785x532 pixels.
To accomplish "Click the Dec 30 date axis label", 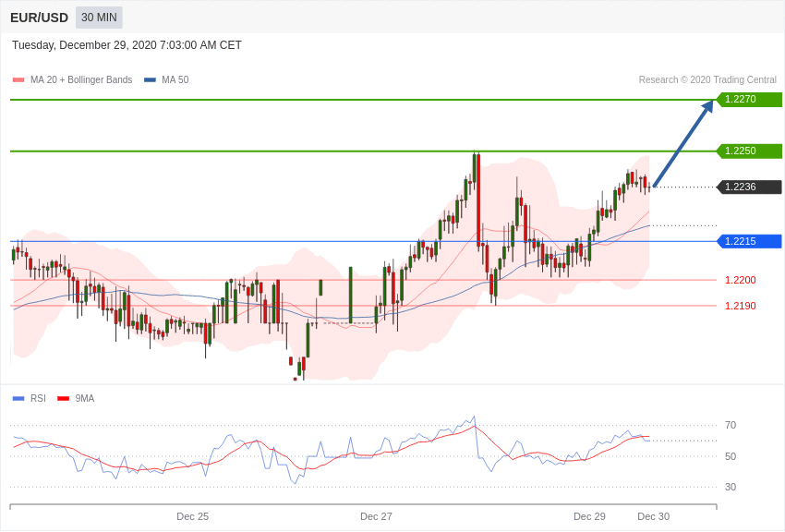I will [x=653, y=516].
